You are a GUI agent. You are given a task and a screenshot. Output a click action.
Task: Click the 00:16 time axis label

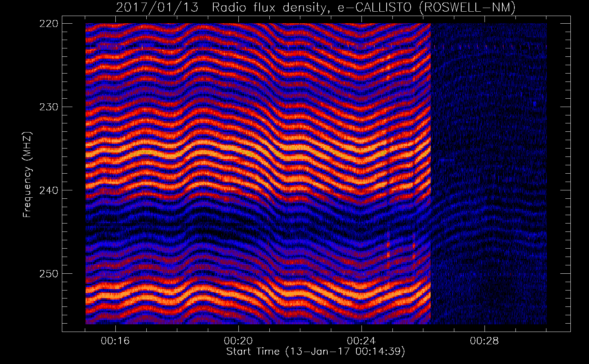coord(115,341)
